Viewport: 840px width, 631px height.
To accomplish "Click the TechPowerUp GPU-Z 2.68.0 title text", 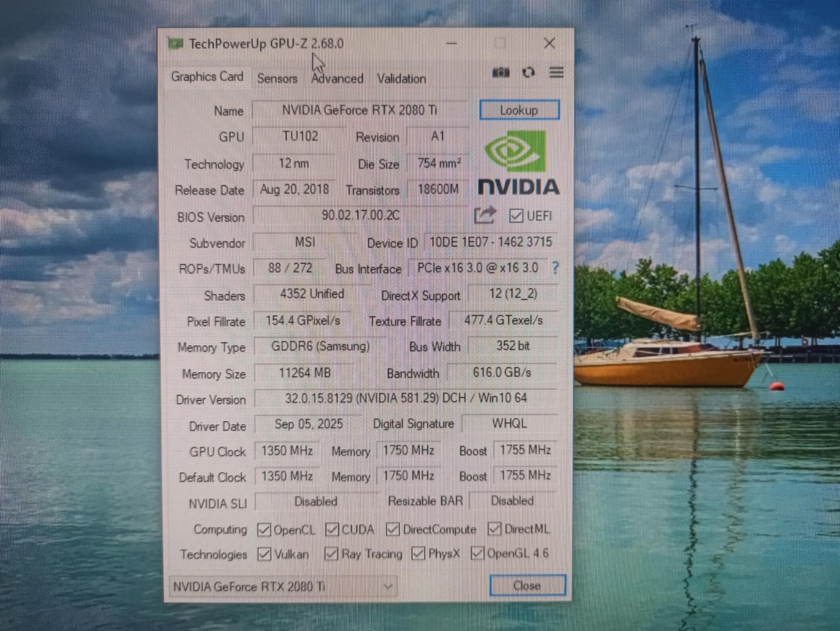I will pyautogui.click(x=266, y=44).
